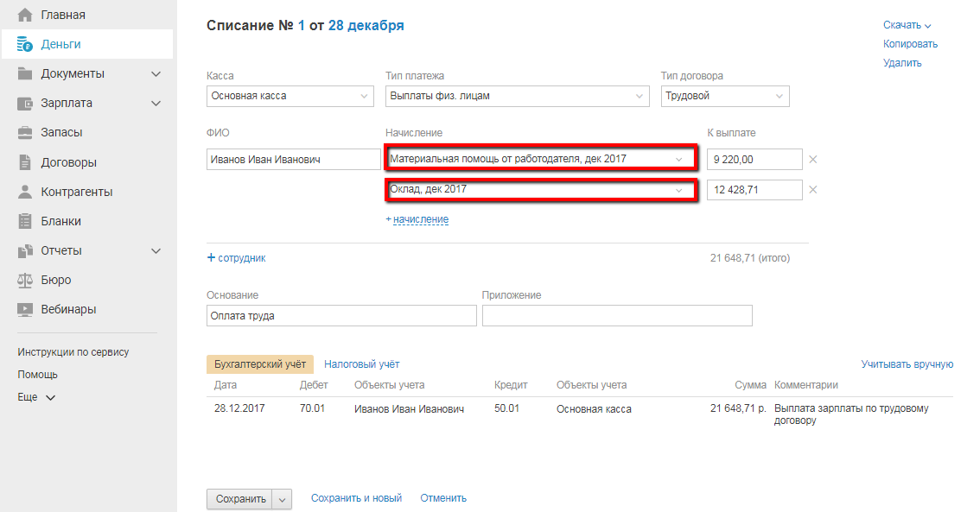Click the Бланки form icon
The image size is (980, 512).
click(x=25, y=221)
